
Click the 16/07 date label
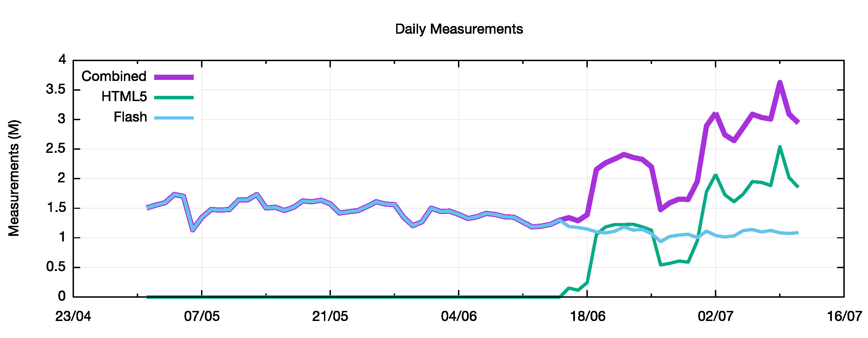pyautogui.click(x=844, y=316)
